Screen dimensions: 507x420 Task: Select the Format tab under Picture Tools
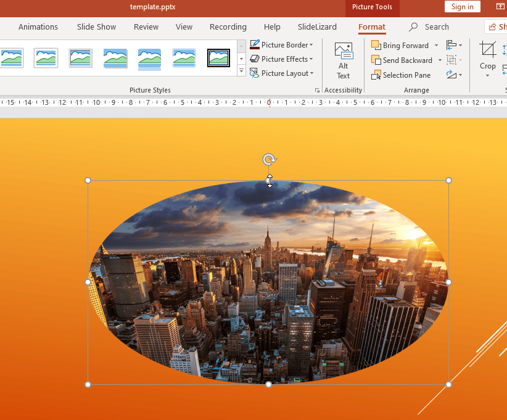(372, 27)
